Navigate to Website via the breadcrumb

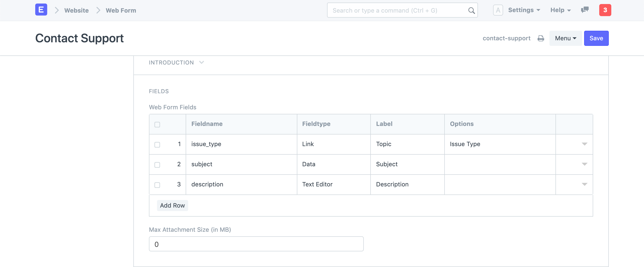[76, 10]
